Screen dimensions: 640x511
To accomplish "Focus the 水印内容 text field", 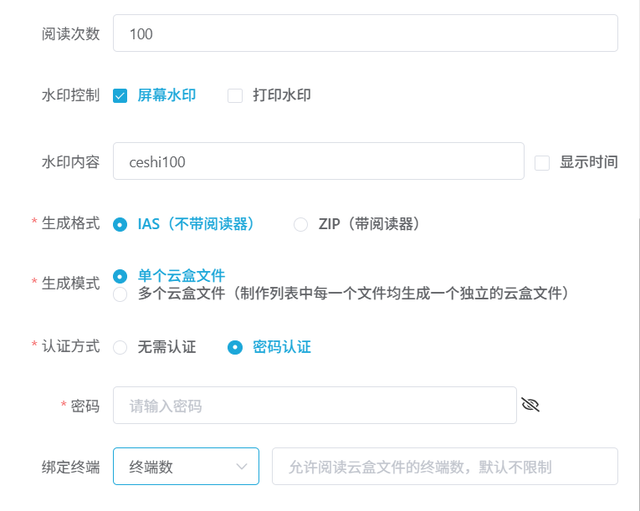I will [318, 161].
